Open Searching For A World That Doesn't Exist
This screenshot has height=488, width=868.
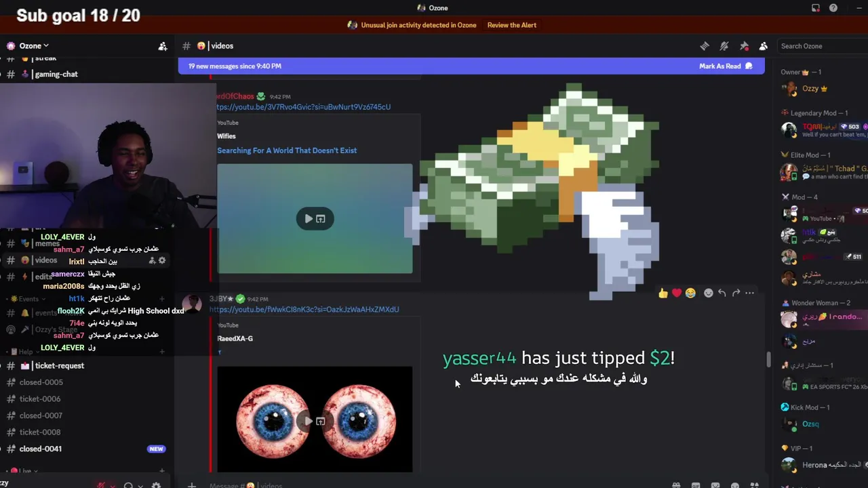pyautogui.click(x=287, y=150)
